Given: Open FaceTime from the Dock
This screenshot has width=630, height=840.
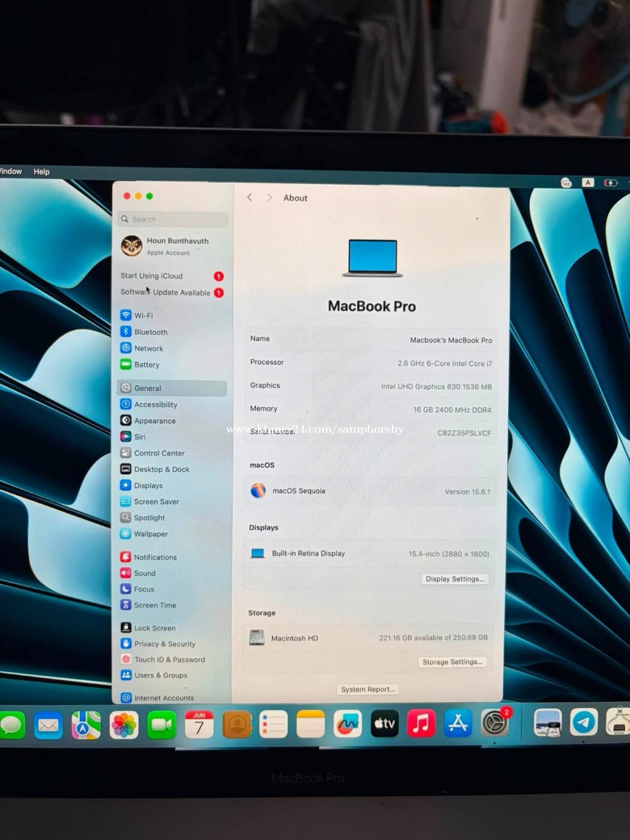Looking at the screenshot, I should [161, 725].
